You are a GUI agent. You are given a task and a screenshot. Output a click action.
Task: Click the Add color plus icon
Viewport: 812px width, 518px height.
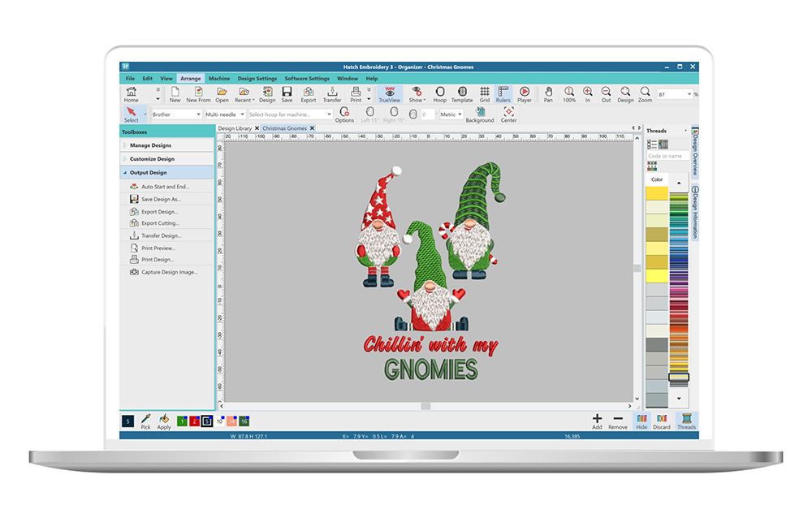pyautogui.click(x=597, y=421)
